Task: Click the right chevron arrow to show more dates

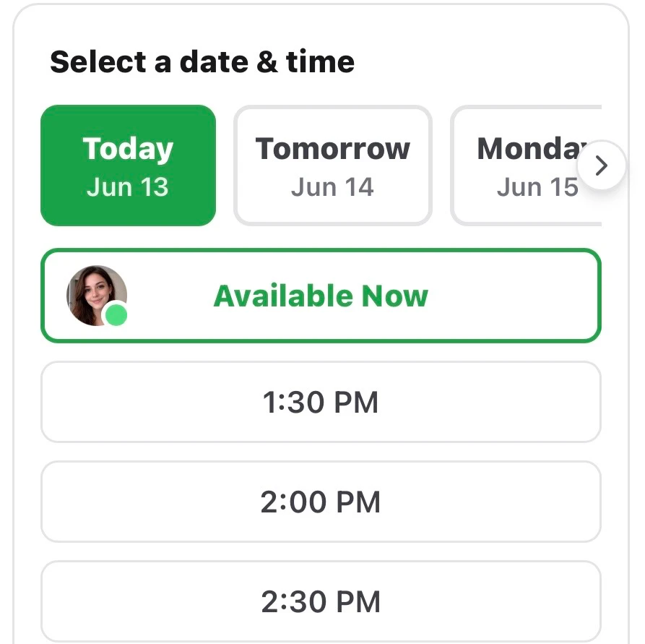Action: pos(602,166)
